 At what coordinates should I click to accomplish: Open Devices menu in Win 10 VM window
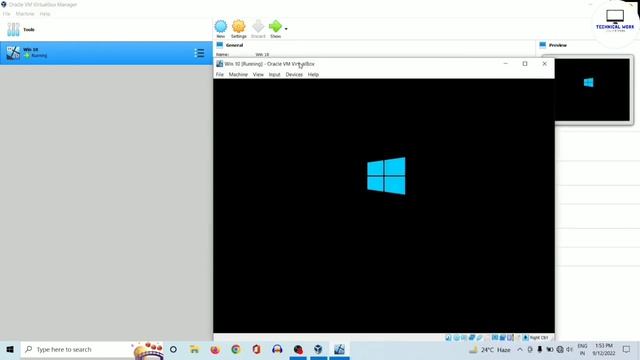(294, 75)
